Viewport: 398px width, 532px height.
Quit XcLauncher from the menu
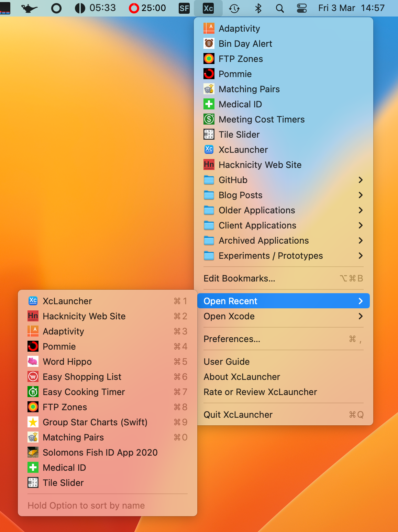238,415
